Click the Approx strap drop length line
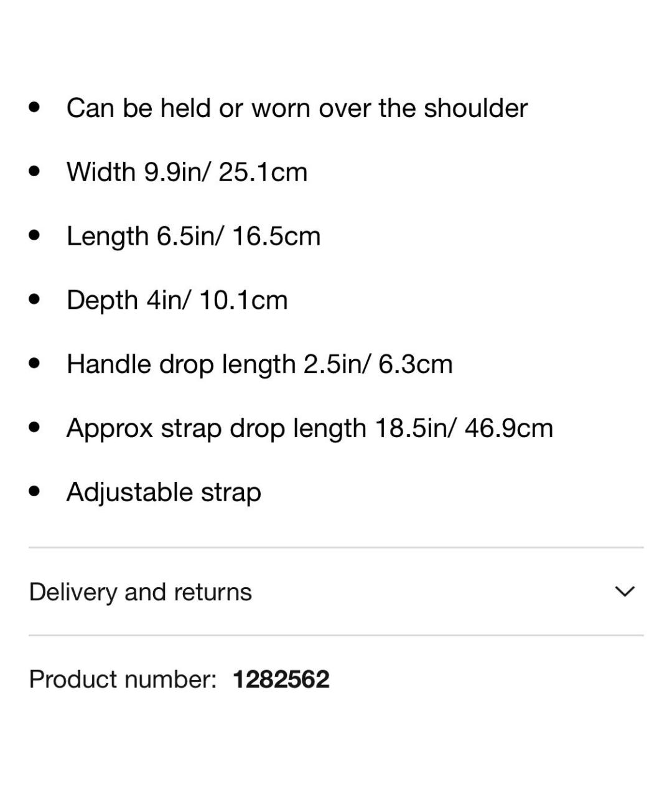 coord(310,429)
